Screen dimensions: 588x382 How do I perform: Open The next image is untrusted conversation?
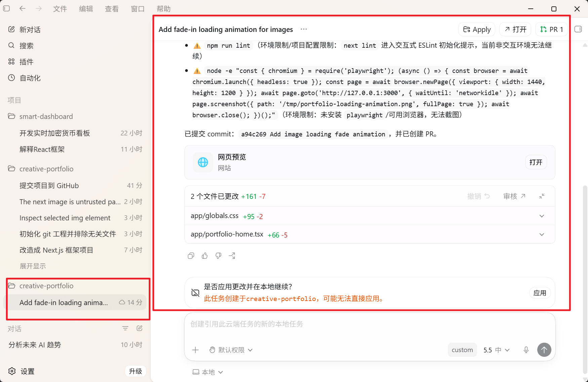click(x=75, y=202)
